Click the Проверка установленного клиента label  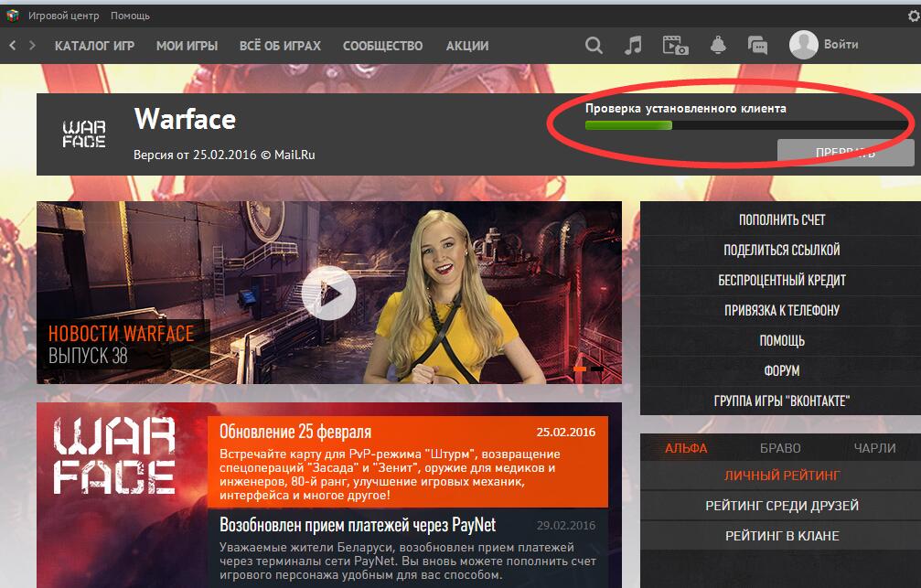(x=685, y=109)
